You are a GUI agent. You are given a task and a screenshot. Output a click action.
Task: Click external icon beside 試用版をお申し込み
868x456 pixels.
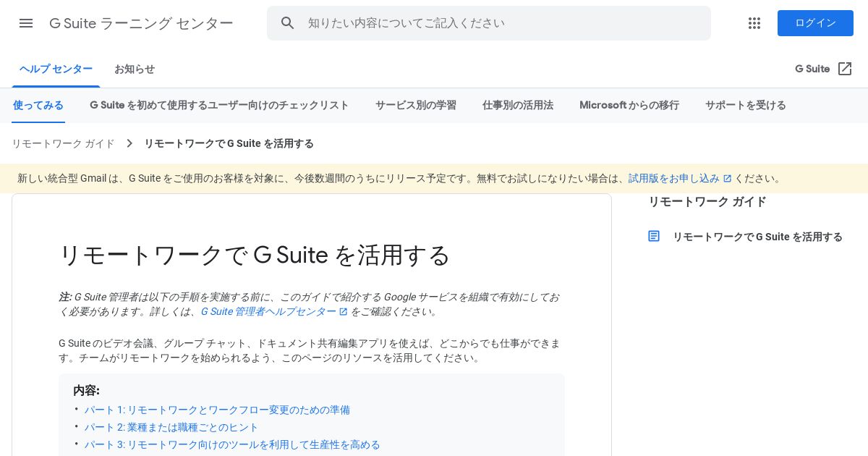tap(728, 179)
